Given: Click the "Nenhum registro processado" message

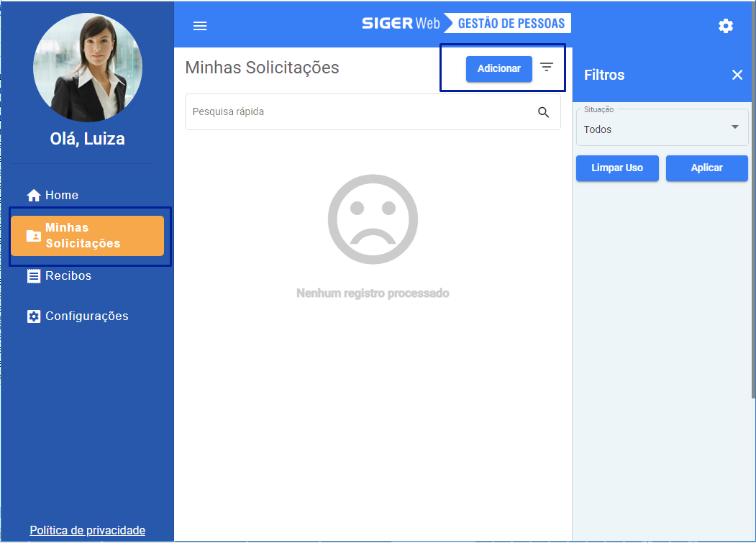Looking at the screenshot, I should 373,293.
